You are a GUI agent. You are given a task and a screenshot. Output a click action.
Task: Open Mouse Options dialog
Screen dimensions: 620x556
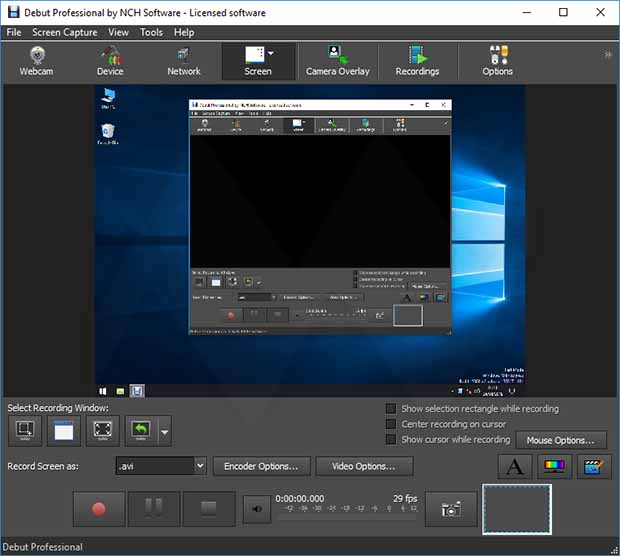(x=561, y=440)
